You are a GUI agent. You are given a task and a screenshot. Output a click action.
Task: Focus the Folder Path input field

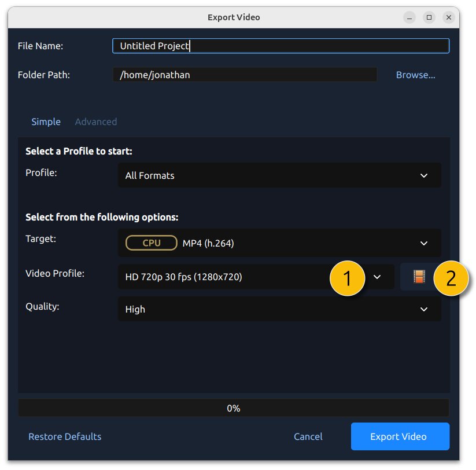tap(245, 75)
